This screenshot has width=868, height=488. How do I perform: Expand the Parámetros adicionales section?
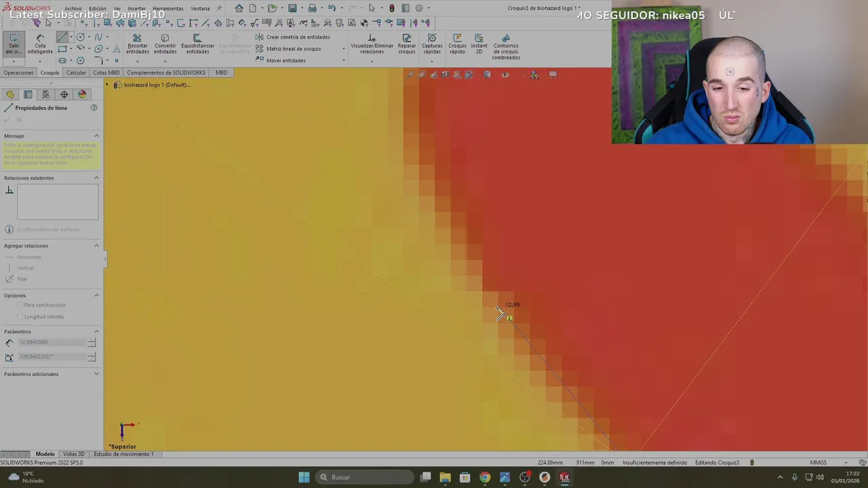pos(96,373)
